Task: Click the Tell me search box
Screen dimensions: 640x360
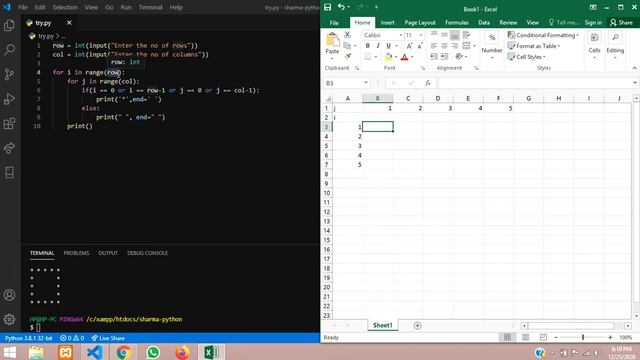Action: click(564, 22)
